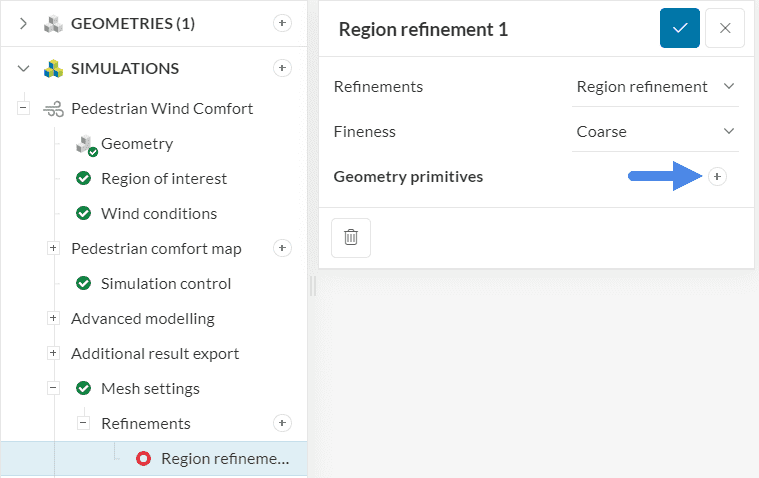759x478 pixels.
Task: Add a new refinement in Refinements row
Action: (x=283, y=423)
